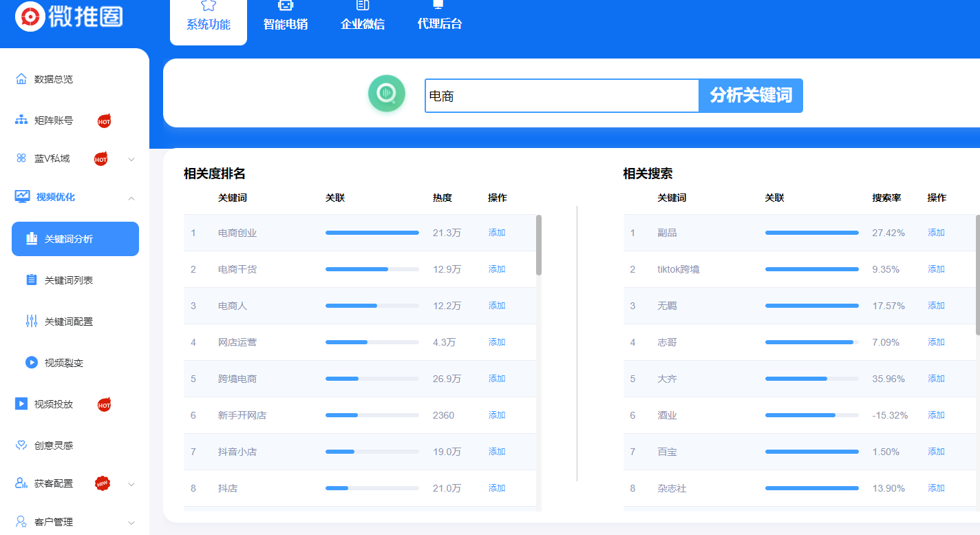980x535 pixels.
Task: Switch to the 系统功能 tab
Action: 209,23
